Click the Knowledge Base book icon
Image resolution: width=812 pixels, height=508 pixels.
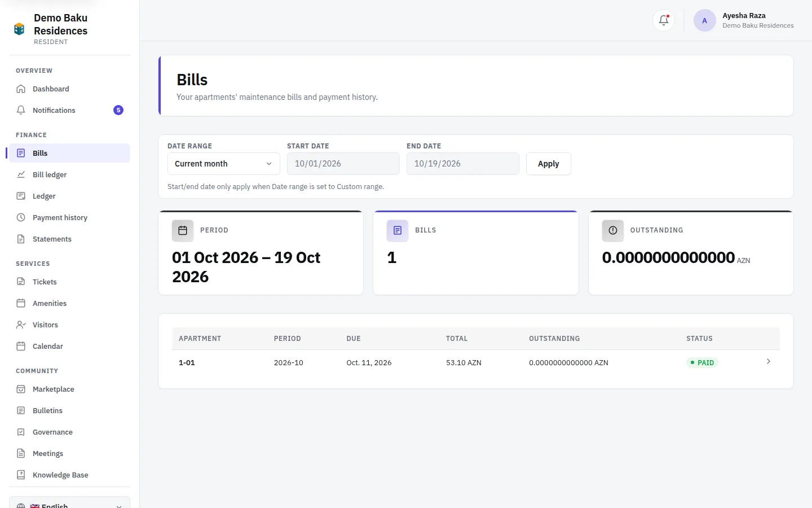point(21,475)
